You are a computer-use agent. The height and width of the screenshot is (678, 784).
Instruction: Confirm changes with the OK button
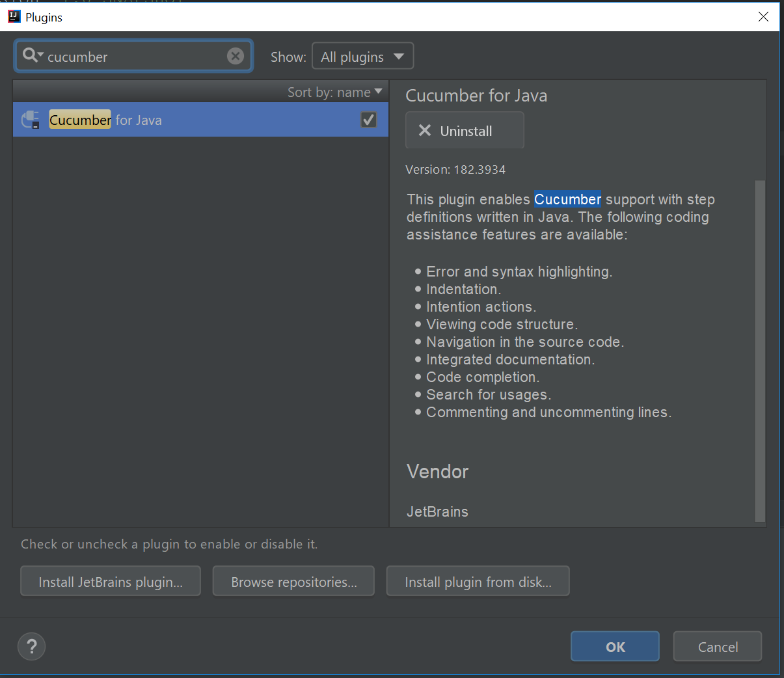[614, 646]
